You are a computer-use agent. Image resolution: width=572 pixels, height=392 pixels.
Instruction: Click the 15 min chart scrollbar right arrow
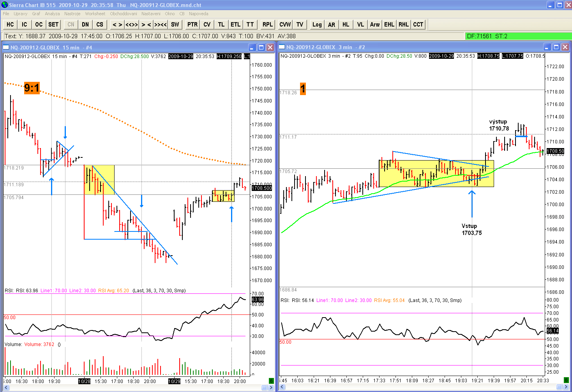tap(271, 387)
